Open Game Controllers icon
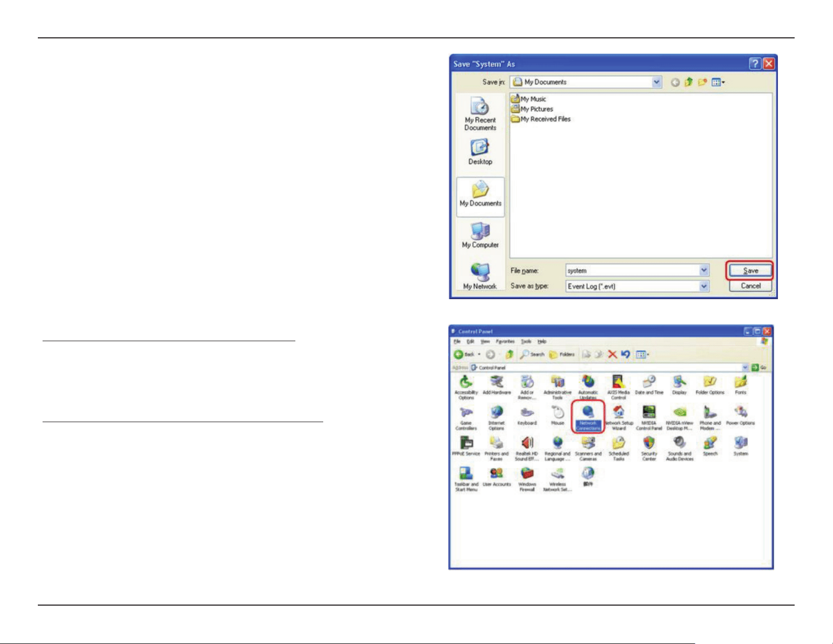833x644 pixels. tap(466, 417)
